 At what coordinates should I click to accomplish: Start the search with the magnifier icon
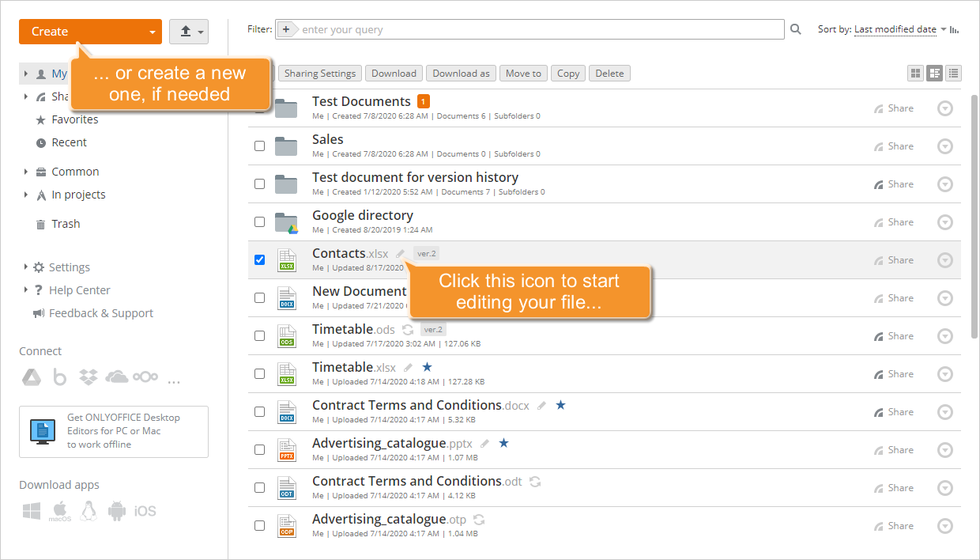tap(795, 28)
